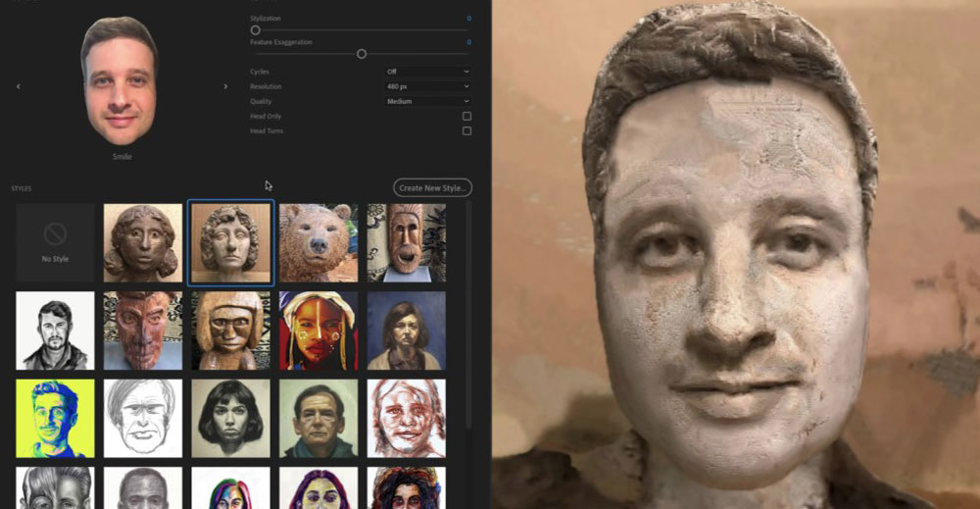This screenshot has width=980, height=509.
Task: Click the smiling face source preview
Action: (x=120, y=81)
